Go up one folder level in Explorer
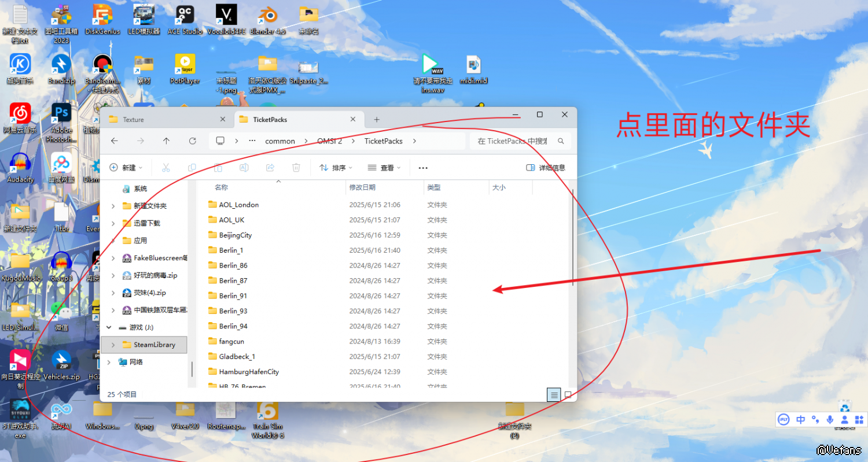868x462 pixels. (x=166, y=141)
